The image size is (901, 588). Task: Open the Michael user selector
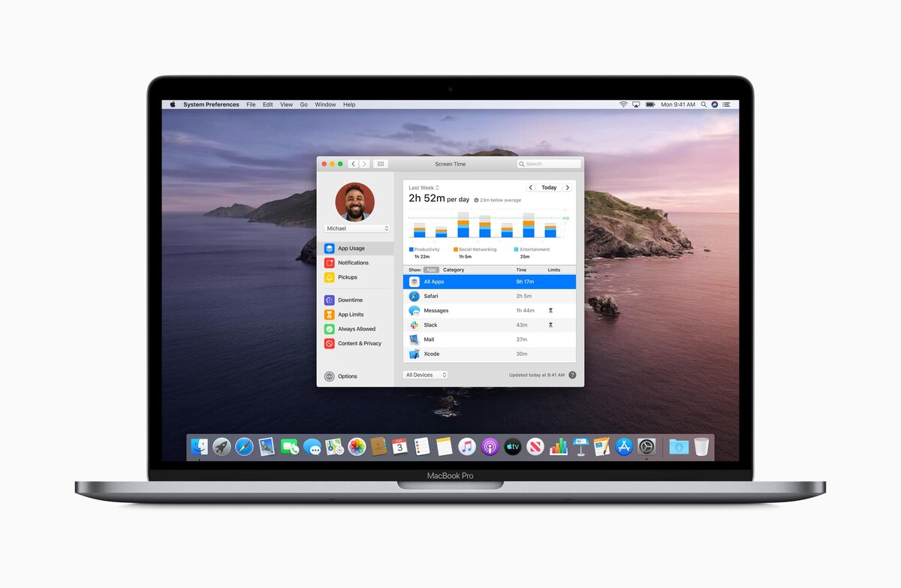click(x=357, y=228)
